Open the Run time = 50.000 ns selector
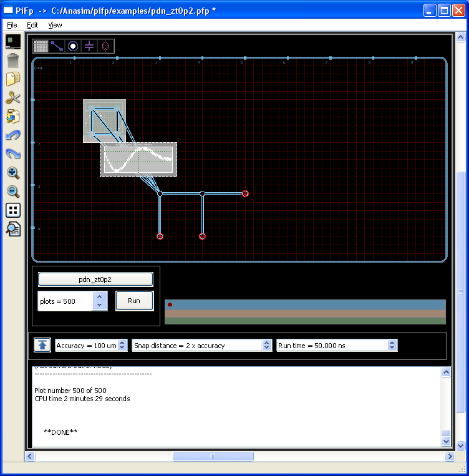The width and height of the screenshot is (469, 476). point(337,346)
